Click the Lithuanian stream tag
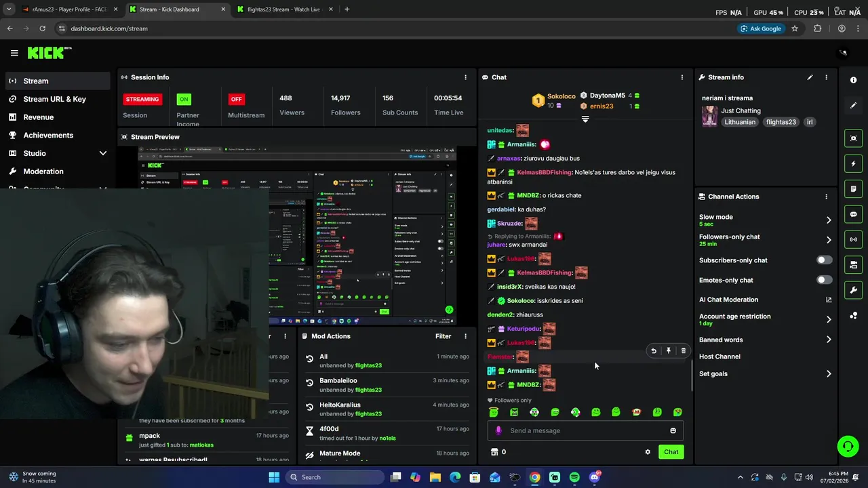 pyautogui.click(x=740, y=122)
